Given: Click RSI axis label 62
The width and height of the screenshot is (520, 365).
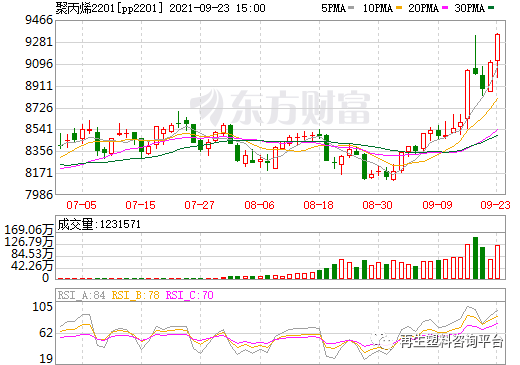Looking at the screenshot, I should pyautogui.click(x=46, y=333).
